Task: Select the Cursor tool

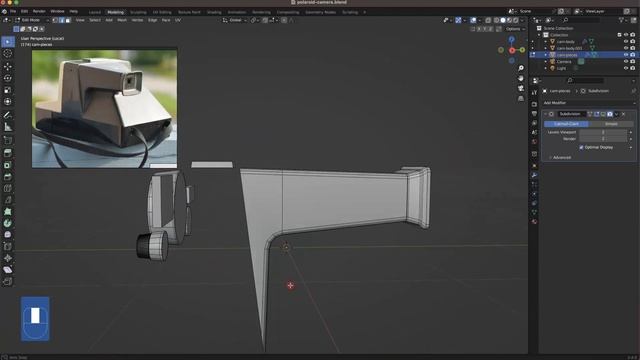Action: 8,53
